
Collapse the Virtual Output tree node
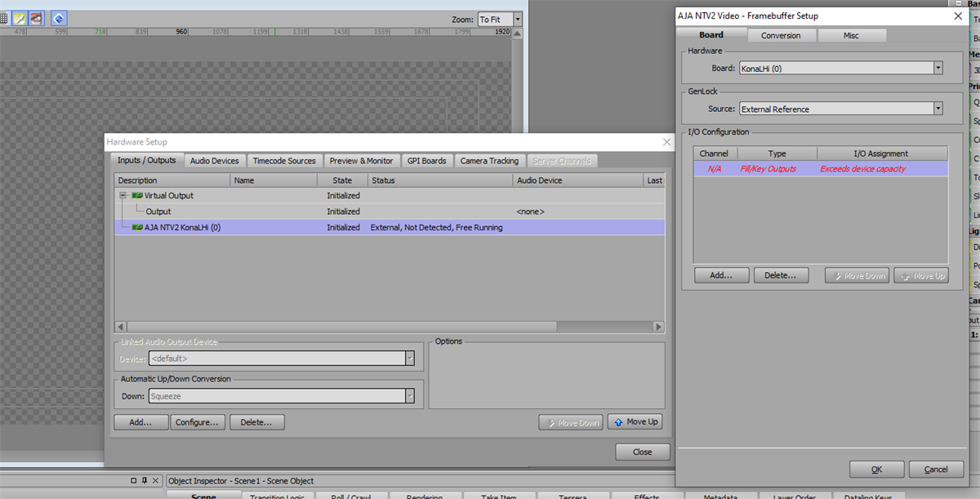[x=122, y=195]
